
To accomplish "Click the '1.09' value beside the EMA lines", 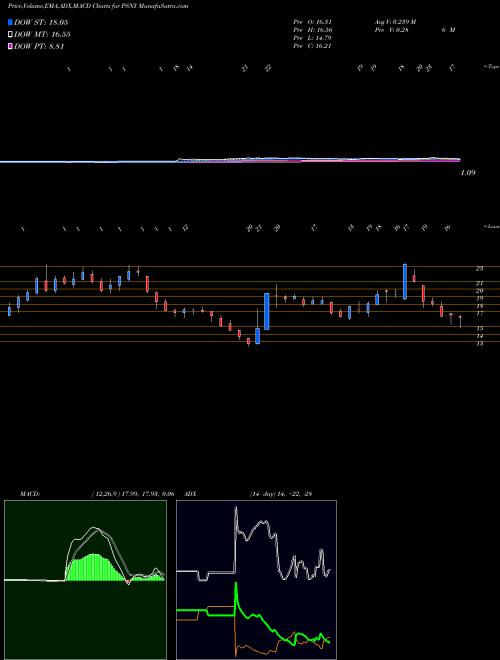I will click(468, 173).
